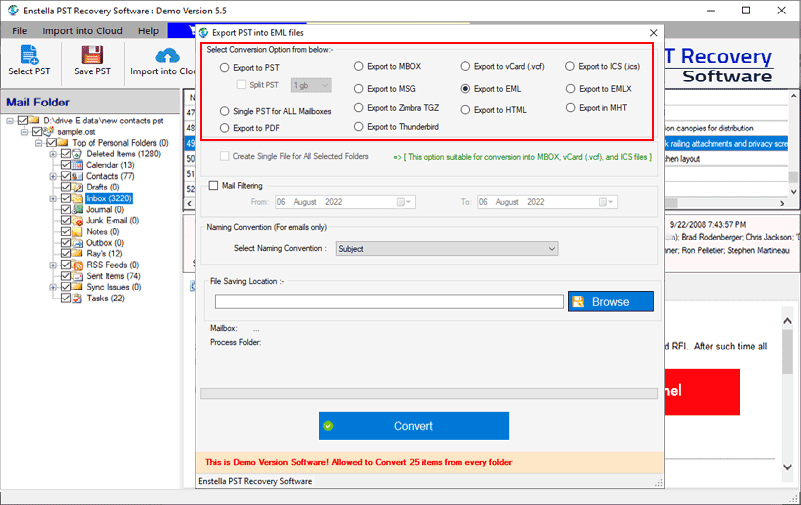Enable the Mail Filtering checkbox

click(213, 185)
